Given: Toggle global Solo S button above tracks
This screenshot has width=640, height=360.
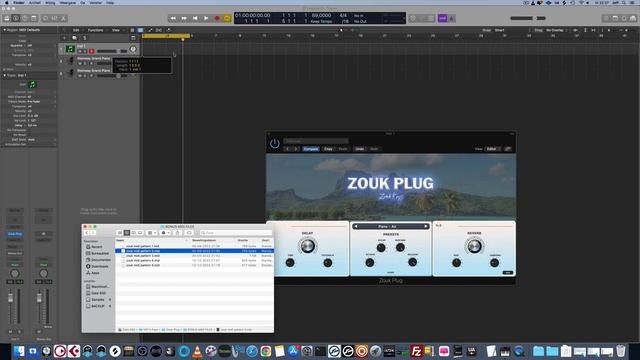Looking at the screenshot, I should tap(85, 38).
